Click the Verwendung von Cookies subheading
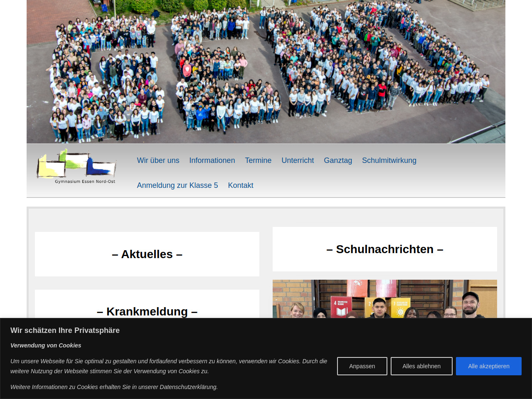532x399 pixels. click(46, 345)
